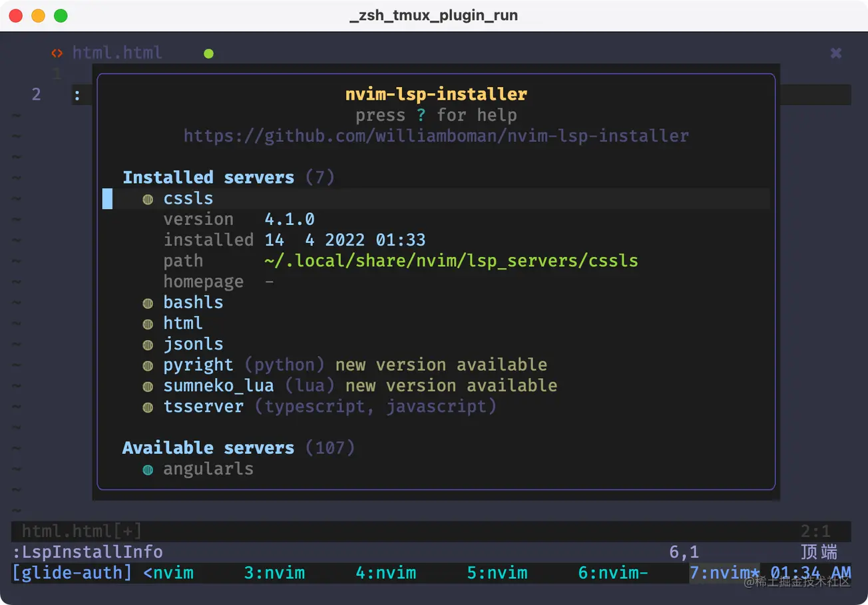Click the (typescript, javascript) language label

375,406
